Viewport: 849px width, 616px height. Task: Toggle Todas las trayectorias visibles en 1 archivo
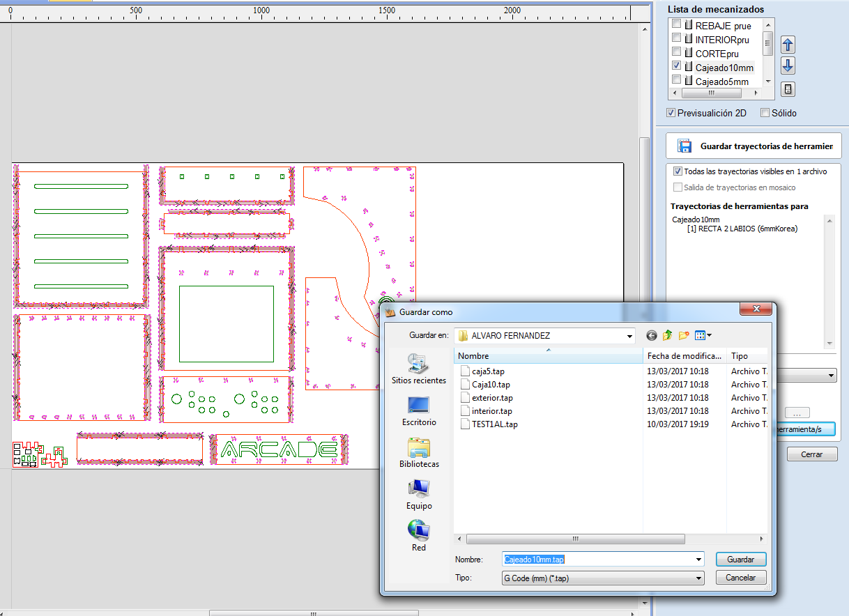[x=678, y=171]
